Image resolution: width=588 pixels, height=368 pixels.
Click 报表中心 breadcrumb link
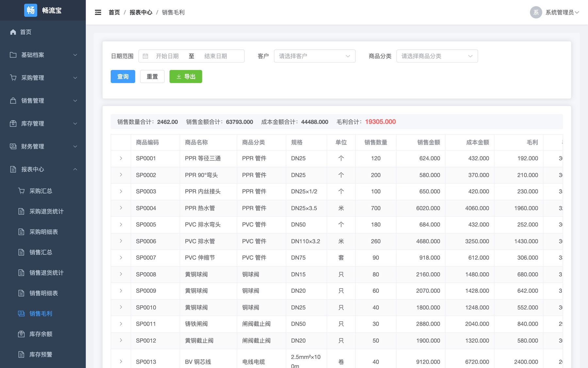point(141,12)
